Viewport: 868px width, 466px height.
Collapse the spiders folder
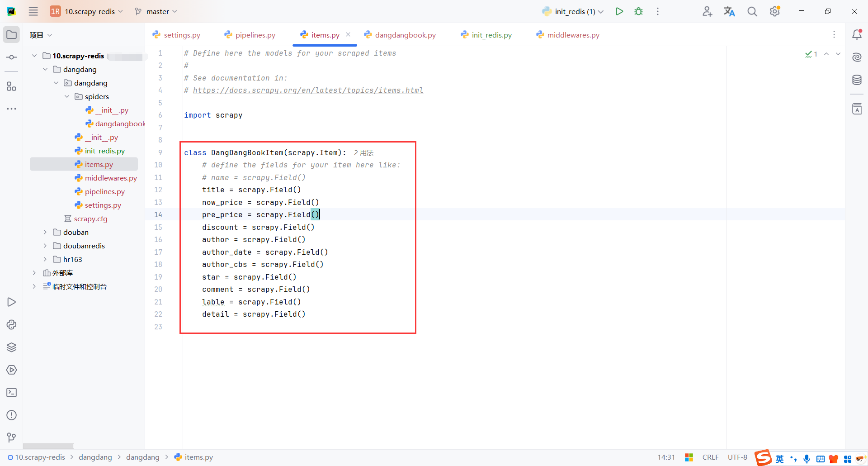click(x=67, y=96)
